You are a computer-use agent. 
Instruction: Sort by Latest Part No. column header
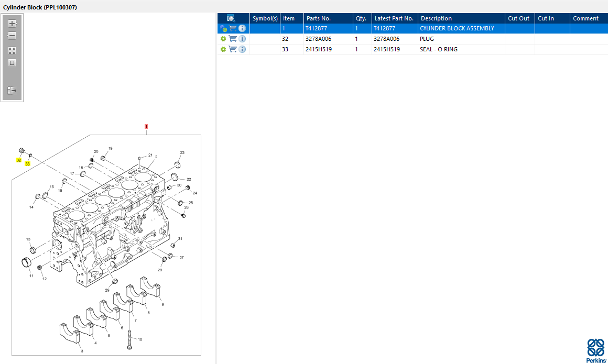tap(395, 18)
